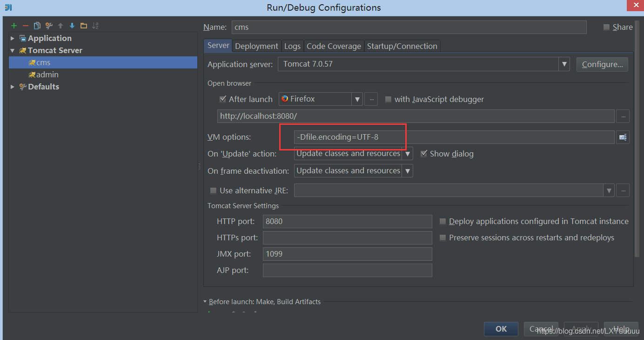644x340 pixels.
Task: Click the JMX port field
Action: point(348,254)
